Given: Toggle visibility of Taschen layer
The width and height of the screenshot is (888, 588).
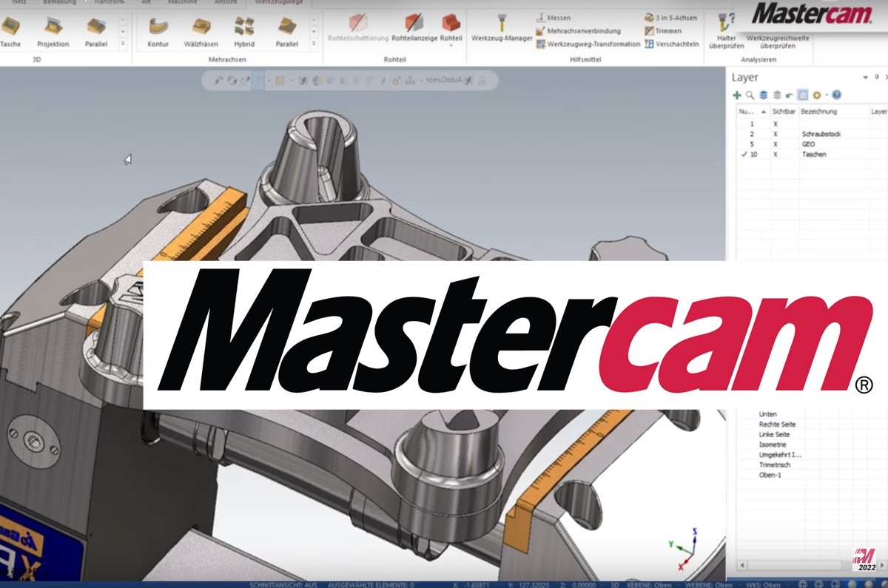Looking at the screenshot, I should (776, 155).
